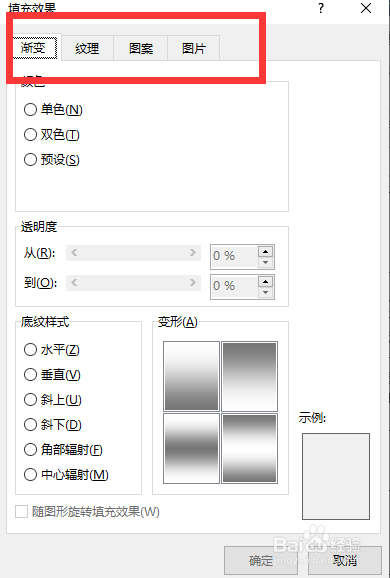Decrease the 从(R) transparency spinner down arrow
The image size is (390, 578).
tap(265, 262)
